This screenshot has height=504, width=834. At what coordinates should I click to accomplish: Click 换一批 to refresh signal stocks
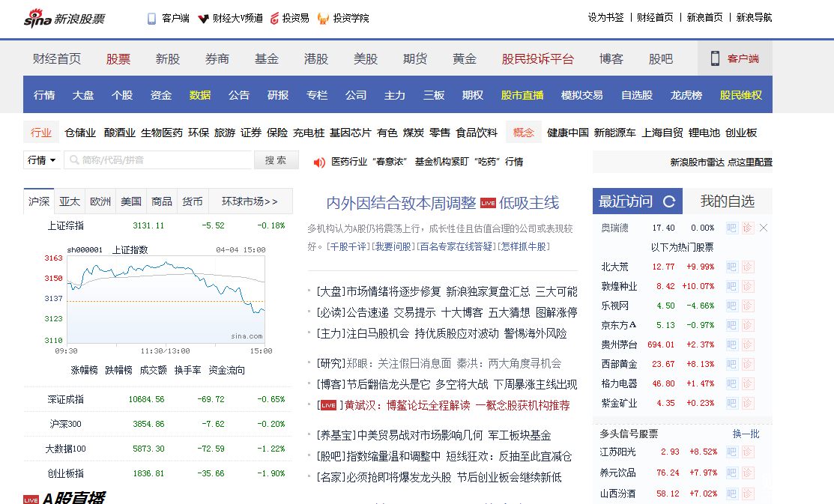[746, 434]
